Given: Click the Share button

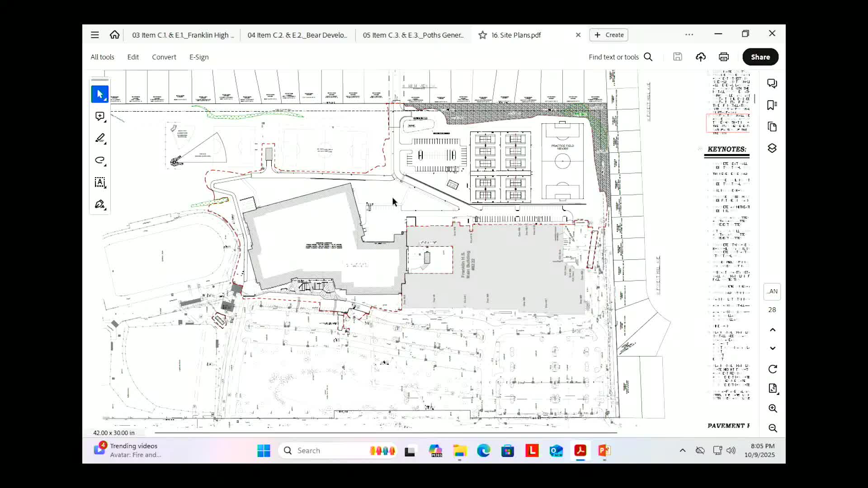Looking at the screenshot, I should click(x=760, y=56).
